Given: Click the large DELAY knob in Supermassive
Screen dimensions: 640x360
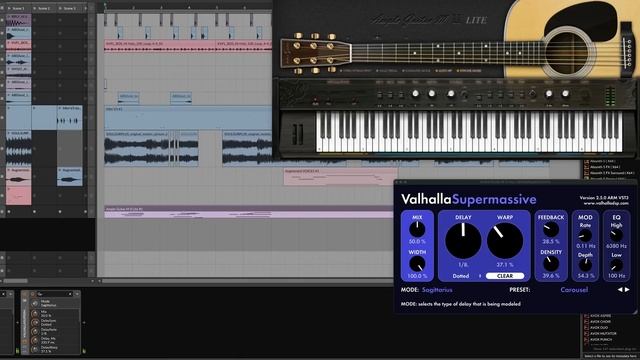Looking at the screenshot, I should click(463, 241).
